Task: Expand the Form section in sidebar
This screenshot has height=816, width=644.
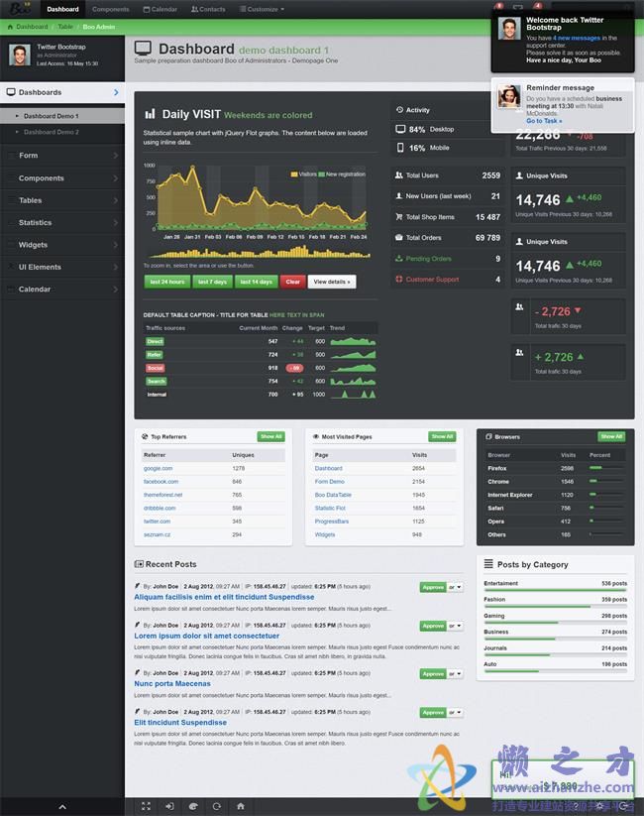Action: pos(62,156)
